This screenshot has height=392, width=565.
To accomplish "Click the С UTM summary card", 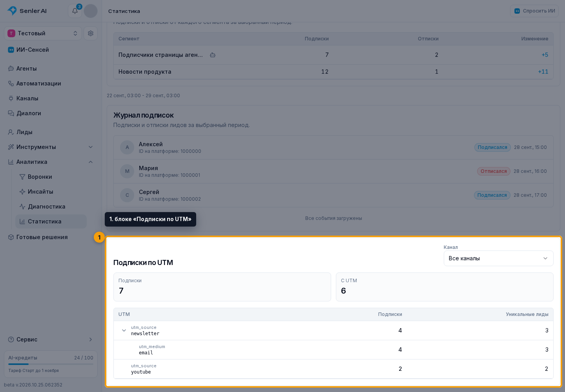I will pos(445,287).
